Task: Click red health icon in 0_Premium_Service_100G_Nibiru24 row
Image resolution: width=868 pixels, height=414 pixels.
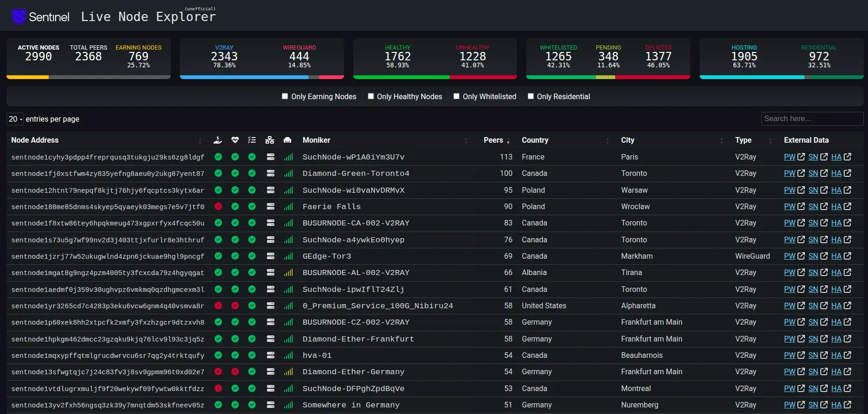Action: coord(235,305)
